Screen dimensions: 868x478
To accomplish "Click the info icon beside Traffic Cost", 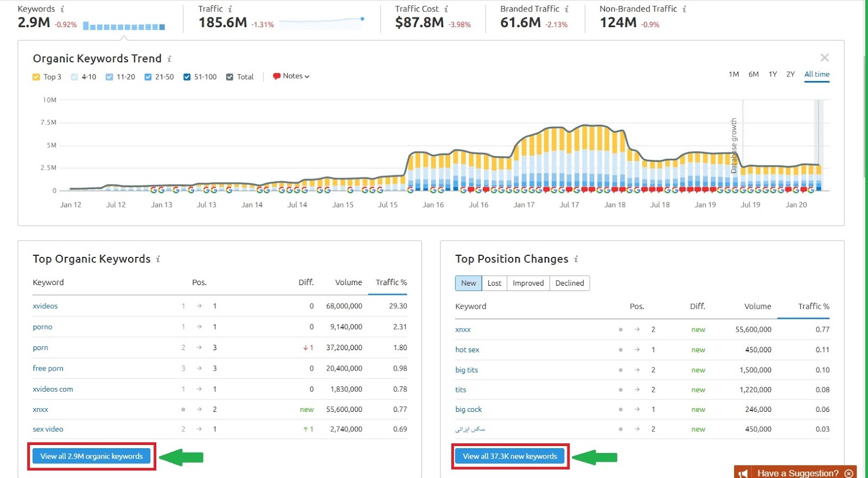I will (446, 9).
